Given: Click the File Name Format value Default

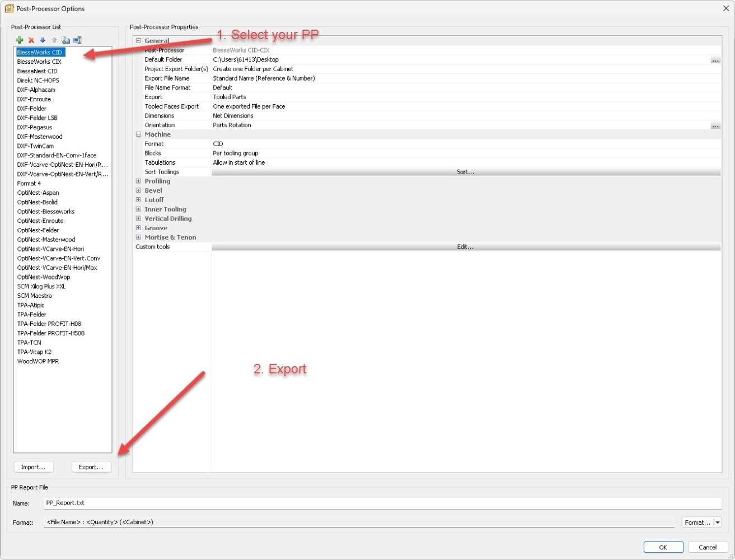Looking at the screenshot, I should (223, 88).
